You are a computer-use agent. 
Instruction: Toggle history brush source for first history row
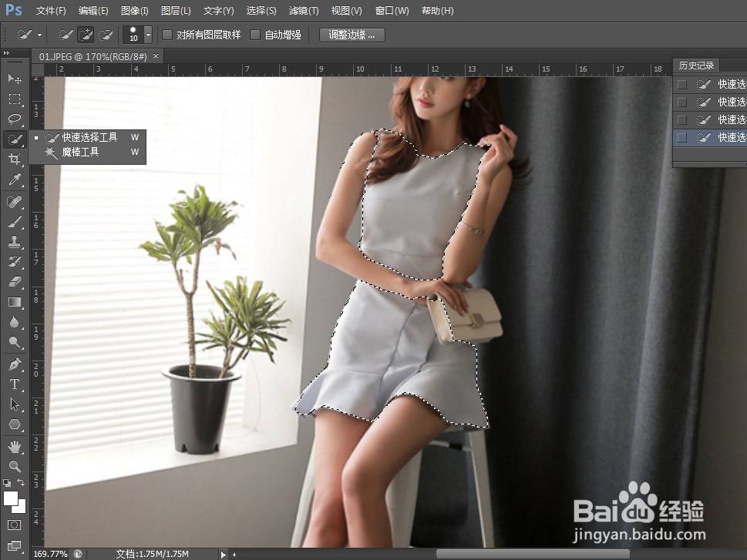[682, 85]
